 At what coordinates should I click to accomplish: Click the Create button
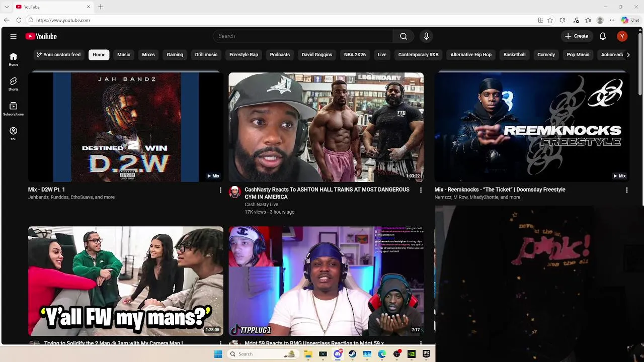coord(577,36)
